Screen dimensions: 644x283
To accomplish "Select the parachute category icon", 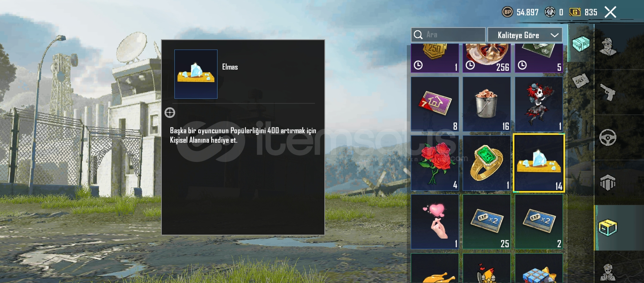I will (608, 182).
